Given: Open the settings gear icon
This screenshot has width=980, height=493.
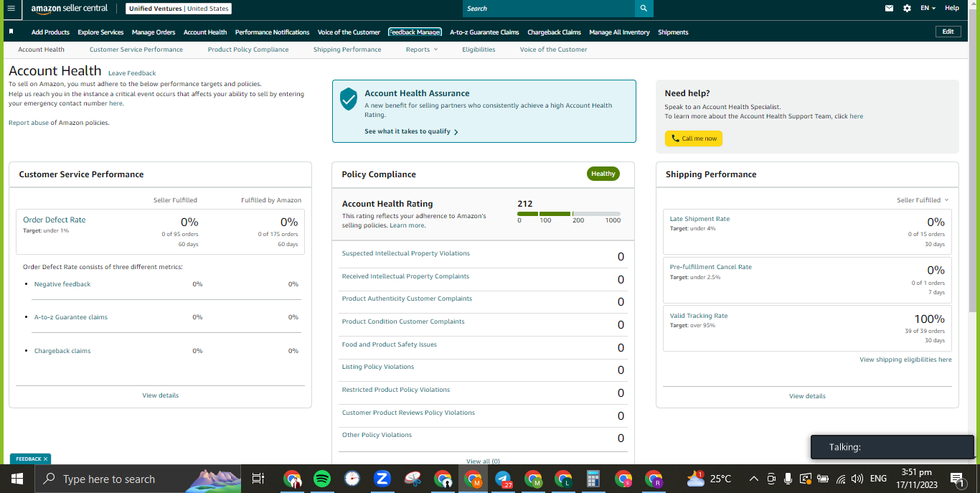Looking at the screenshot, I should (907, 8).
